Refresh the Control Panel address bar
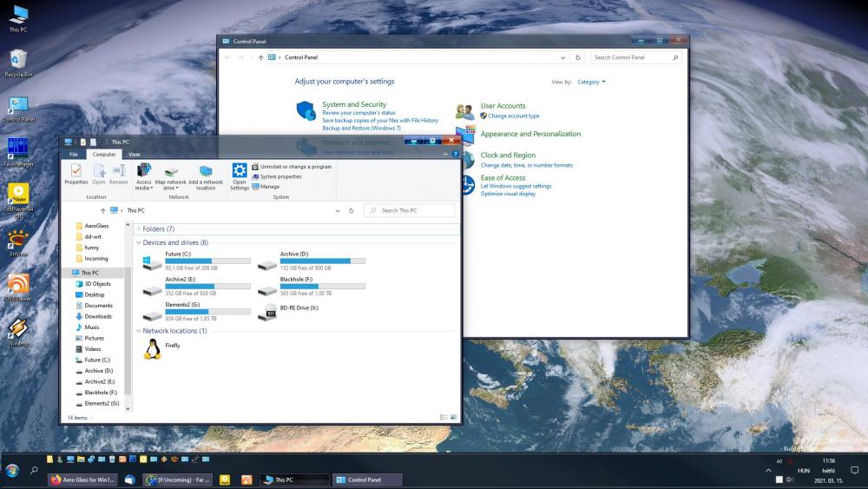The height and width of the screenshot is (489, 868). [x=578, y=57]
